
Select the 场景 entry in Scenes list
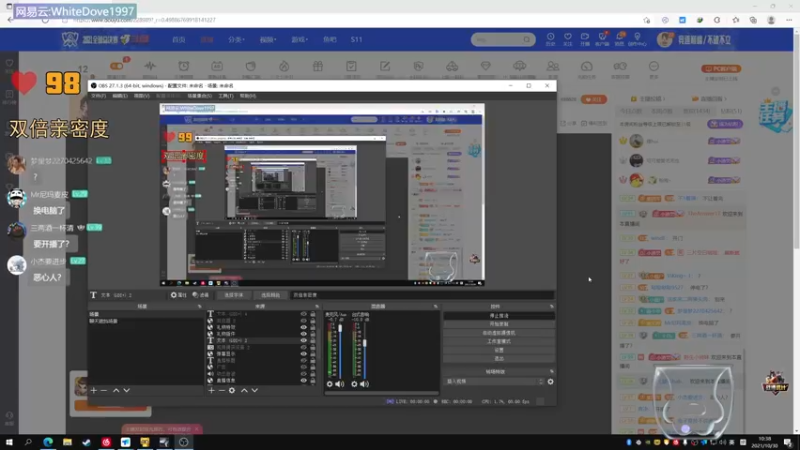pyautogui.click(x=145, y=314)
